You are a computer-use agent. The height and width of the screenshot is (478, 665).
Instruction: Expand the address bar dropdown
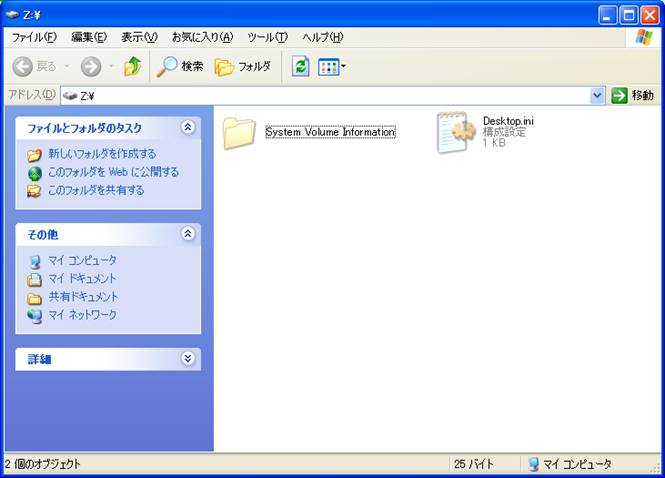point(597,96)
